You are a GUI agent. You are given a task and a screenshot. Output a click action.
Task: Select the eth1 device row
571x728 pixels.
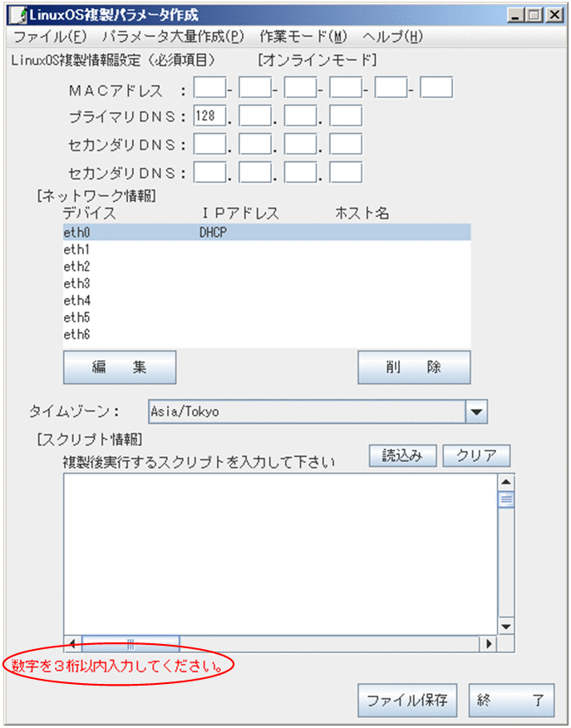click(x=267, y=249)
